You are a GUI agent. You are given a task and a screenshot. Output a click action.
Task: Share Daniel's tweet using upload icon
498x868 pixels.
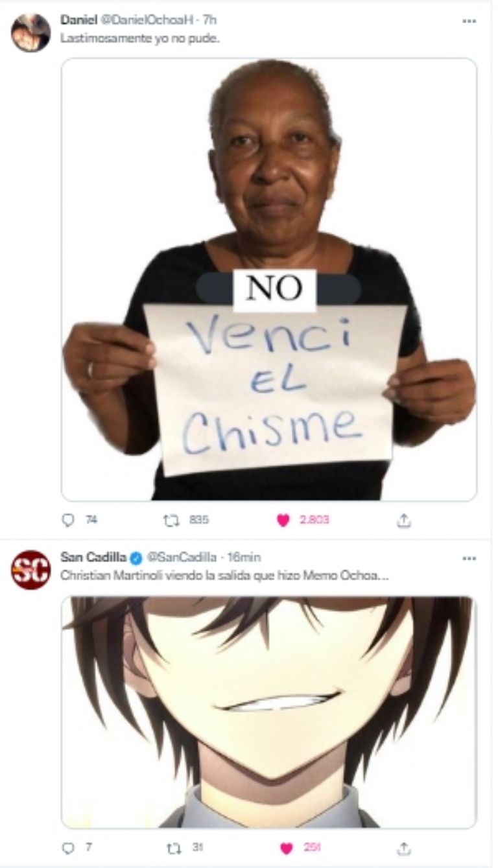[x=403, y=520]
